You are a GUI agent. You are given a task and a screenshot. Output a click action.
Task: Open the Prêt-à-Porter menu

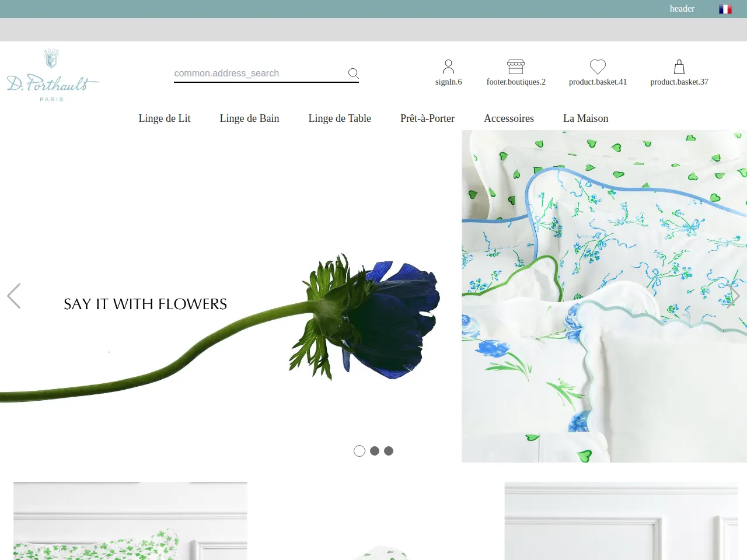tap(427, 118)
